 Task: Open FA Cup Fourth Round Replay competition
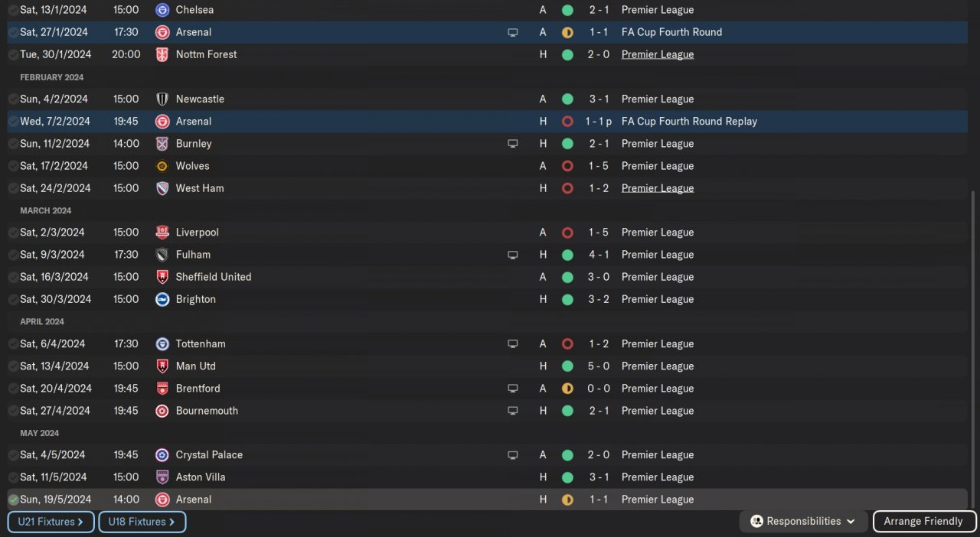689,121
